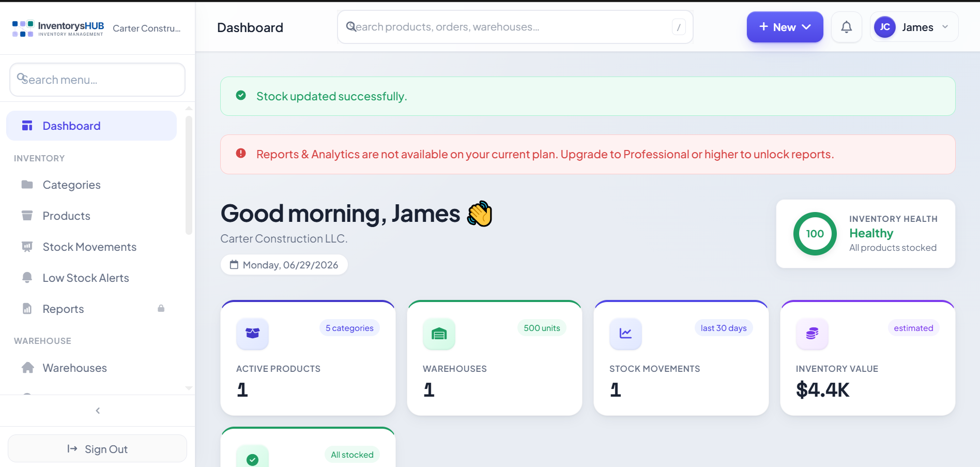This screenshot has height=467, width=980.
Task: Click the slash shortcut key hint
Action: 679,27
